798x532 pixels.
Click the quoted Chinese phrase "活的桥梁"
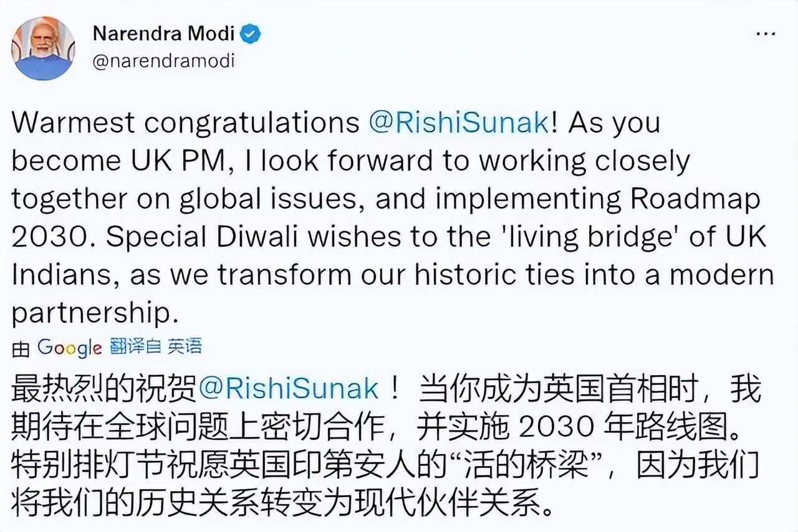click(540, 465)
